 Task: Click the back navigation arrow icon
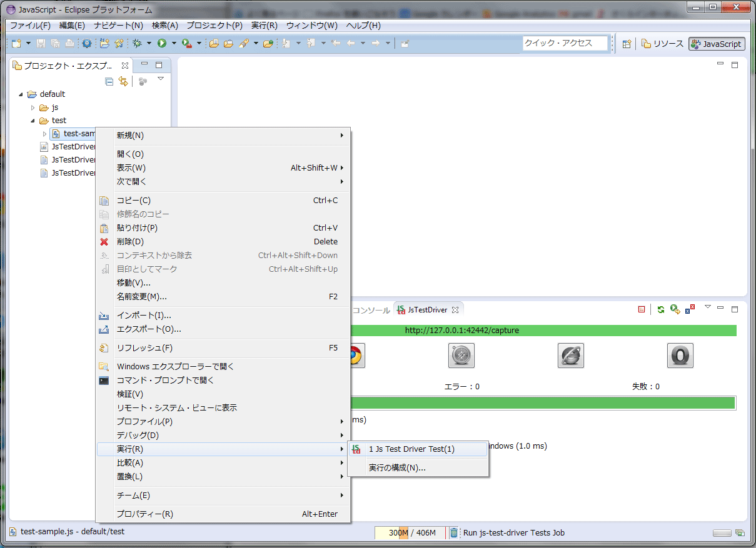click(350, 43)
